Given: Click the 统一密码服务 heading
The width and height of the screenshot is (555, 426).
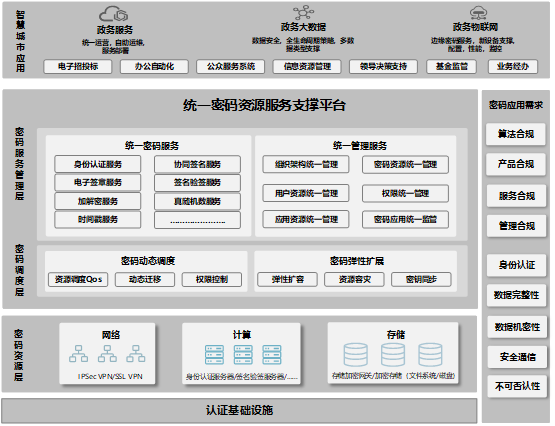Looking at the screenshot, I should click(x=152, y=146).
